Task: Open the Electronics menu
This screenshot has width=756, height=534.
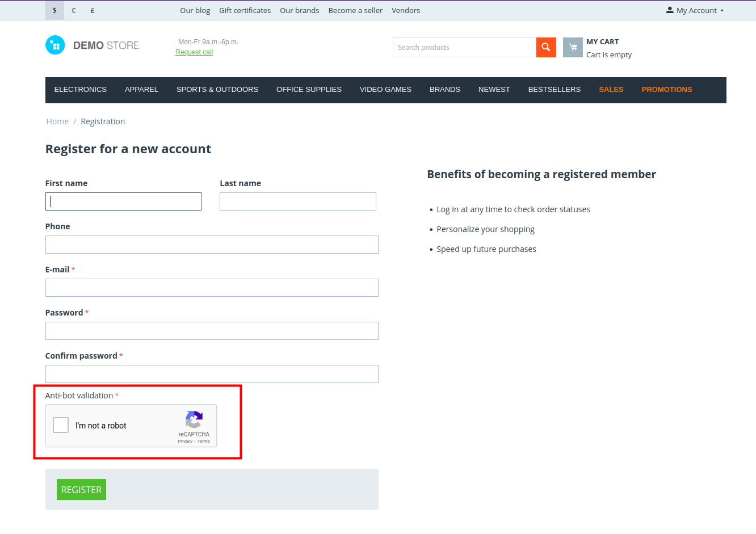Action: point(81,90)
